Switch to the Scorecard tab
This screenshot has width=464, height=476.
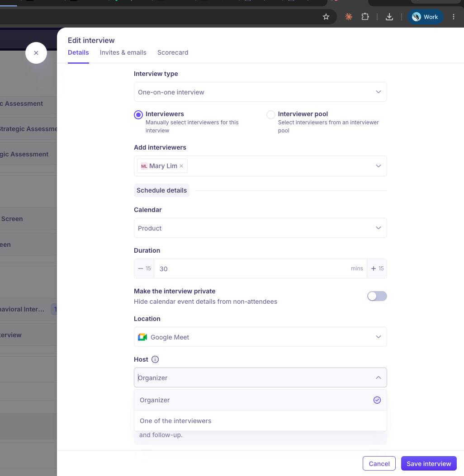coord(173,52)
